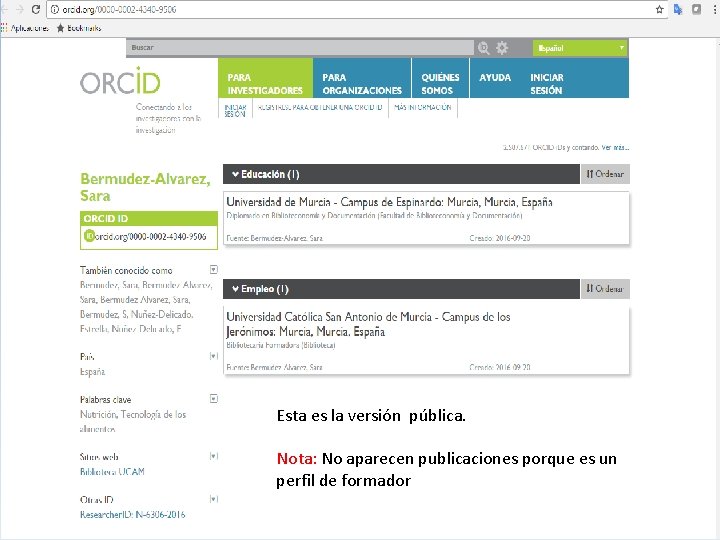
Task: Click the ORCID logo
Action: point(120,81)
